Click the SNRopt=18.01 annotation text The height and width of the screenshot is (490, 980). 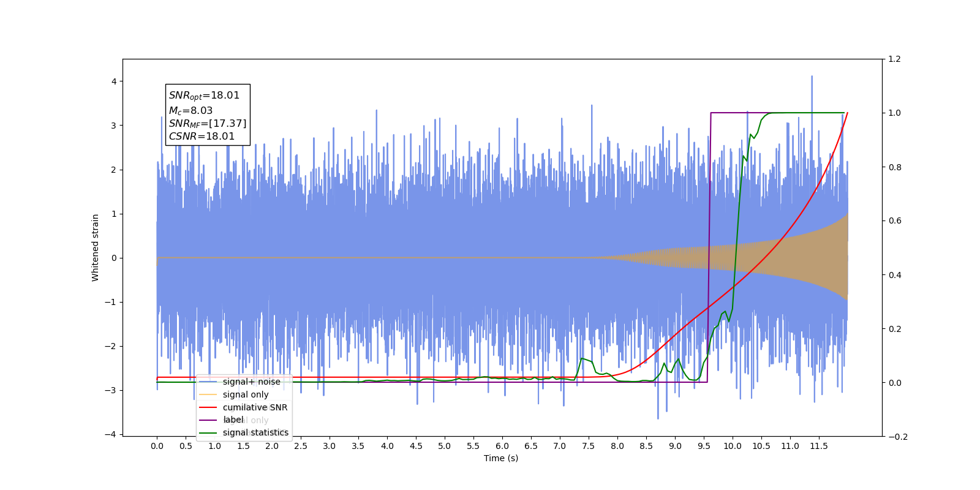[204, 96]
